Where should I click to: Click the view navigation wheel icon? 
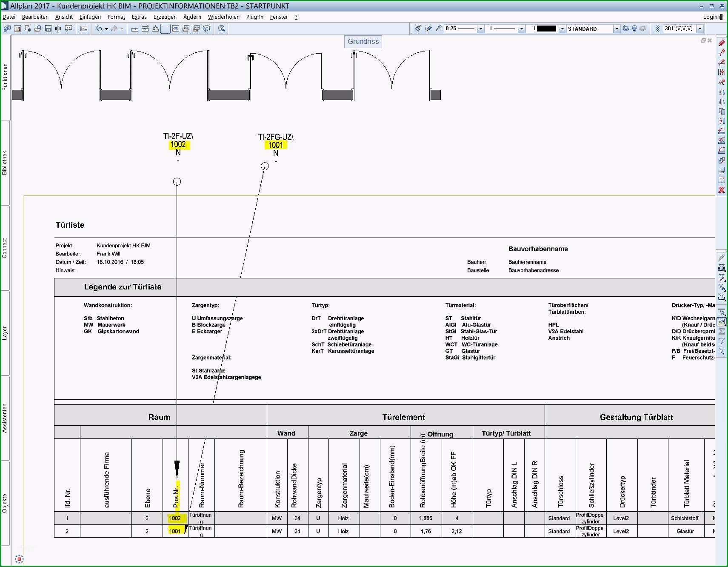[19, 559]
